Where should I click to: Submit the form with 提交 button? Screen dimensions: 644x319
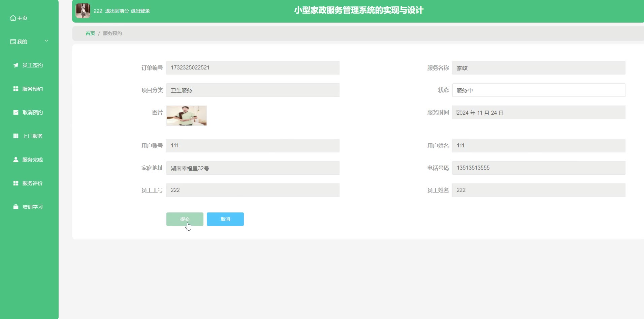(x=185, y=219)
